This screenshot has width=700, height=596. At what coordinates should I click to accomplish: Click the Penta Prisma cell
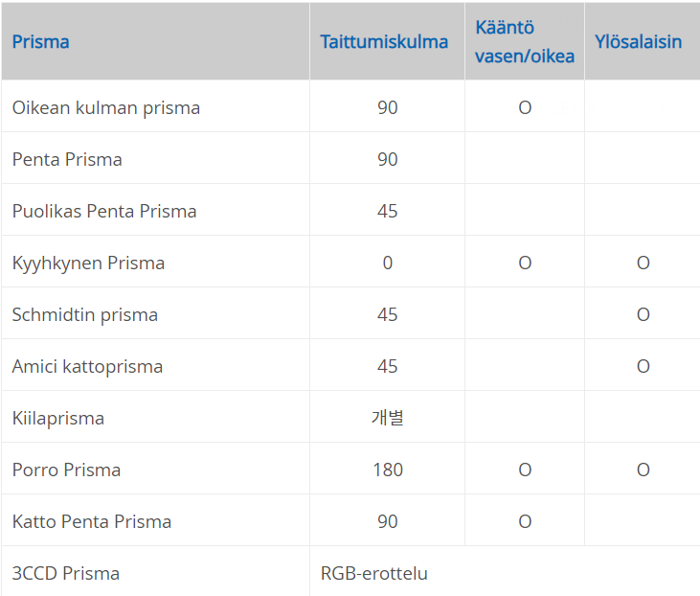tap(67, 159)
